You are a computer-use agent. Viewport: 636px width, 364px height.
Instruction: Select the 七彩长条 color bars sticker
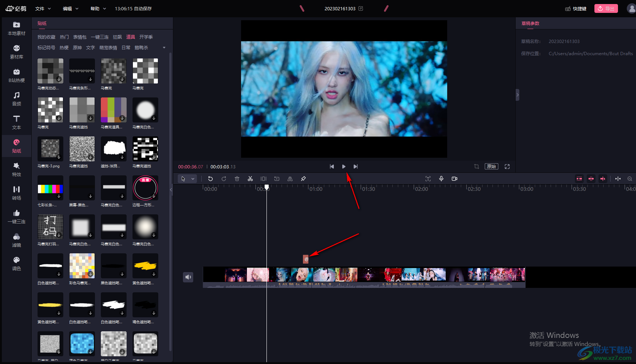pos(50,188)
